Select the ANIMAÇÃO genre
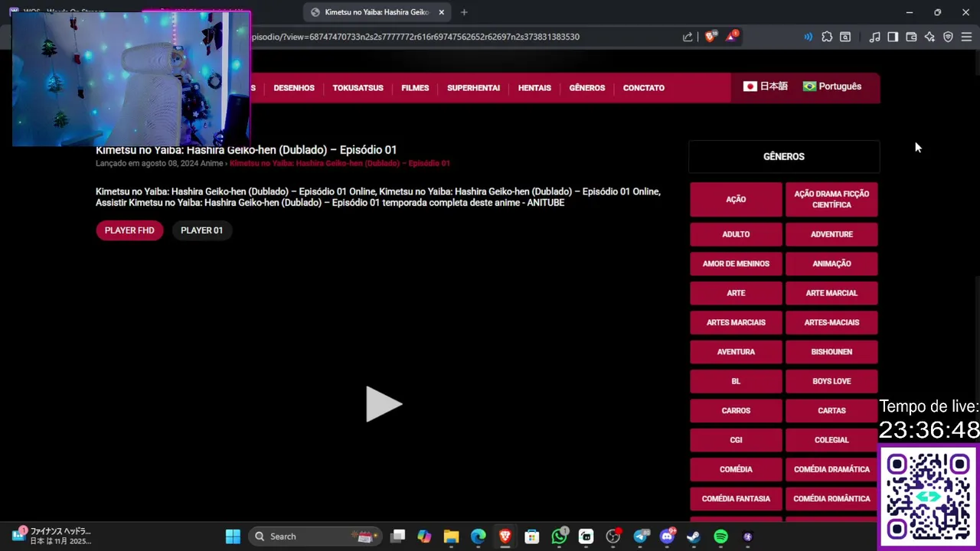The image size is (980, 551). [831, 263]
